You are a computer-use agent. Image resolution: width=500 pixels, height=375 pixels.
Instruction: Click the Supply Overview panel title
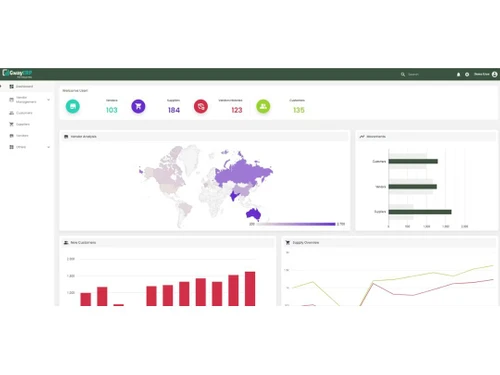[306, 242]
